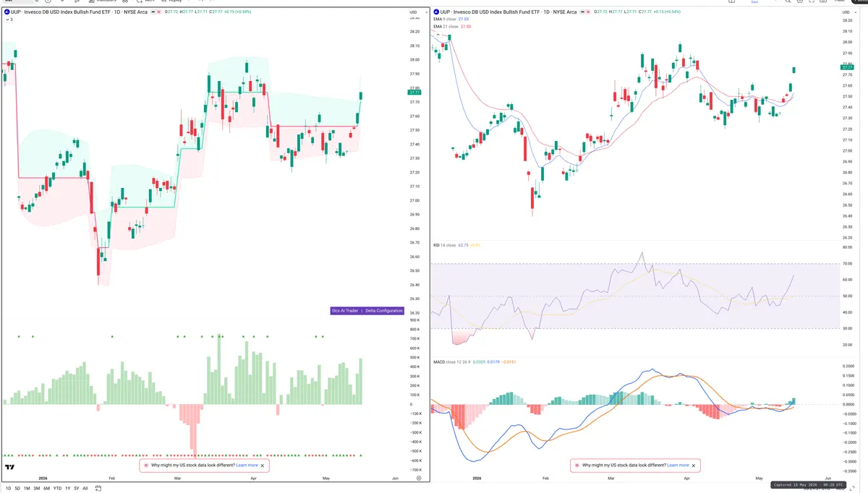Click the 2026 label on left time axis
The image size is (868, 493).
pos(43,478)
